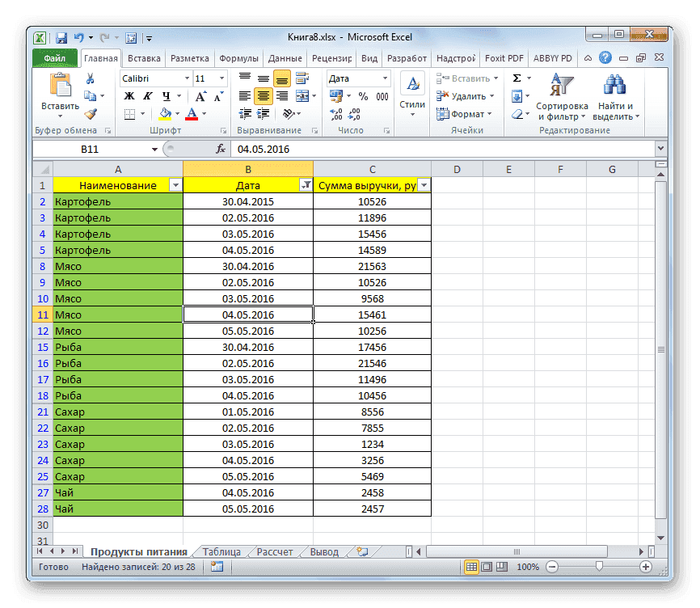The width and height of the screenshot is (700, 608).
Task: Click Найти и выделить binoculars icon
Action: coord(613,89)
